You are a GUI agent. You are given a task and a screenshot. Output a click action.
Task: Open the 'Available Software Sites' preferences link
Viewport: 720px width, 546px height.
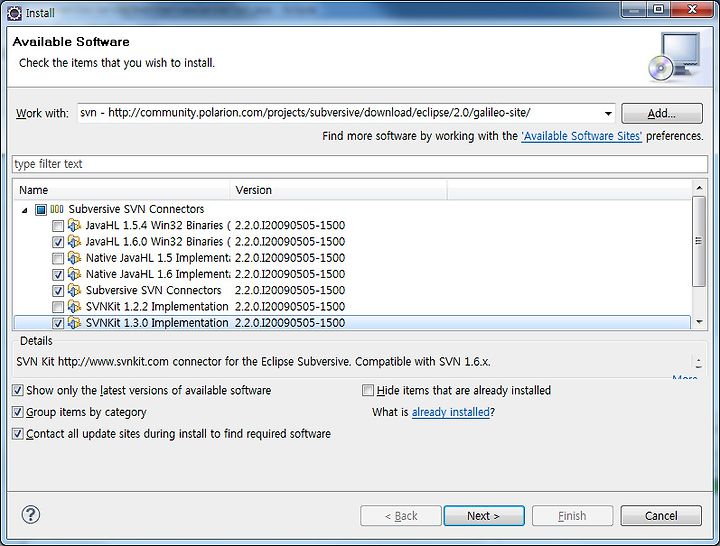pos(581,136)
